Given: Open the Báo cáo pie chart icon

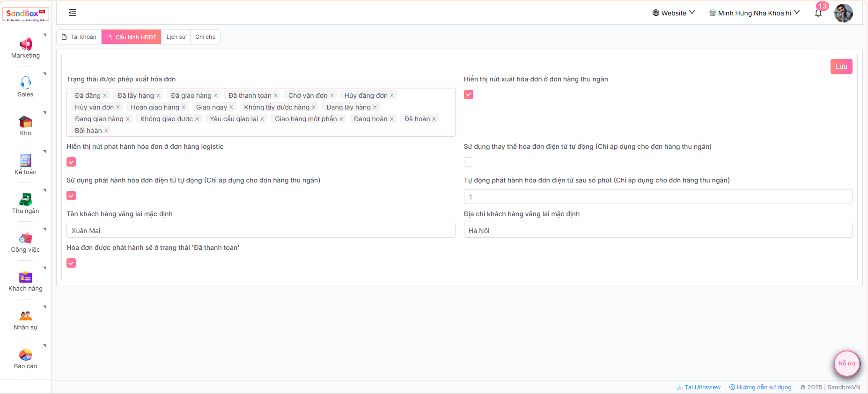Looking at the screenshot, I should (x=25, y=355).
